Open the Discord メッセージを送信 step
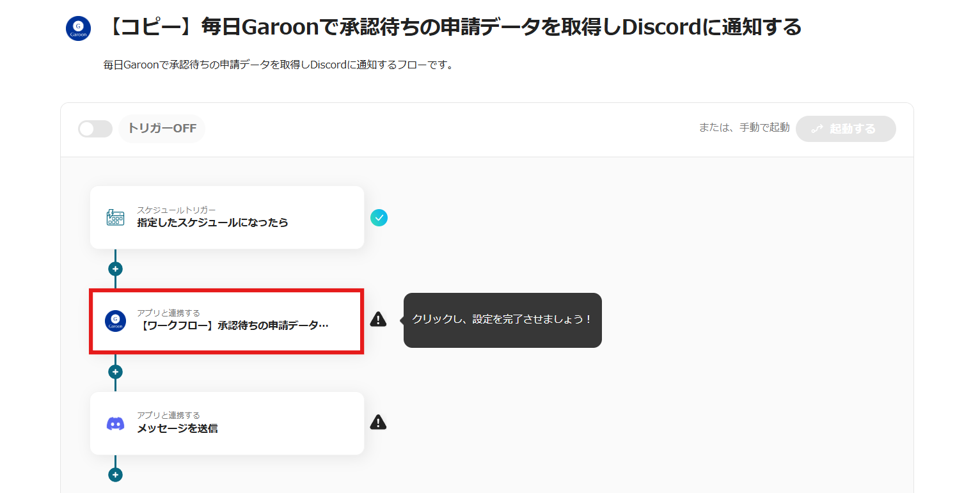980x493 pixels. pyautogui.click(x=227, y=423)
